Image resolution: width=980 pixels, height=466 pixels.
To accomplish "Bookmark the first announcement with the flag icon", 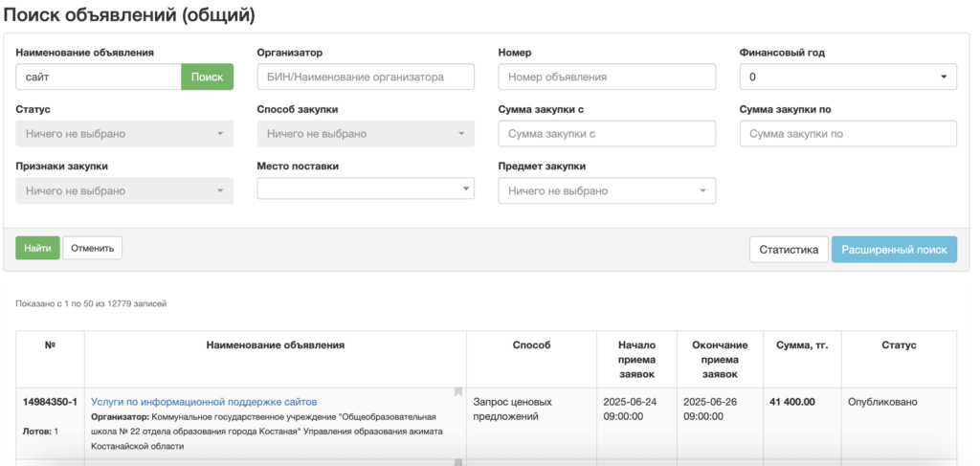I will tap(458, 392).
